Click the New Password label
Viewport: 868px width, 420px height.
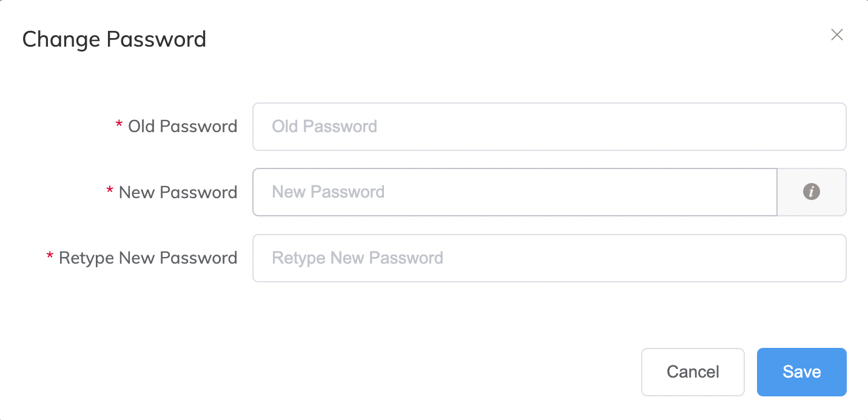click(x=177, y=192)
